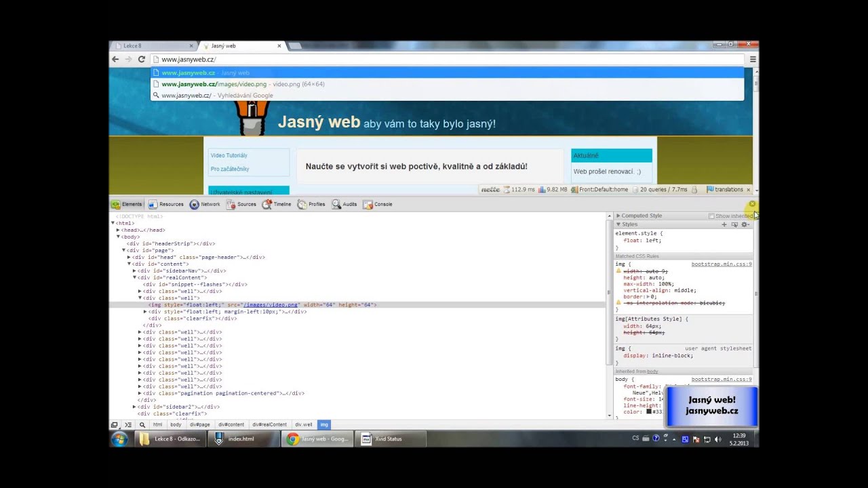The image size is (868, 488).
Task: Select div.well breadcrumb
Action: click(304, 425)
